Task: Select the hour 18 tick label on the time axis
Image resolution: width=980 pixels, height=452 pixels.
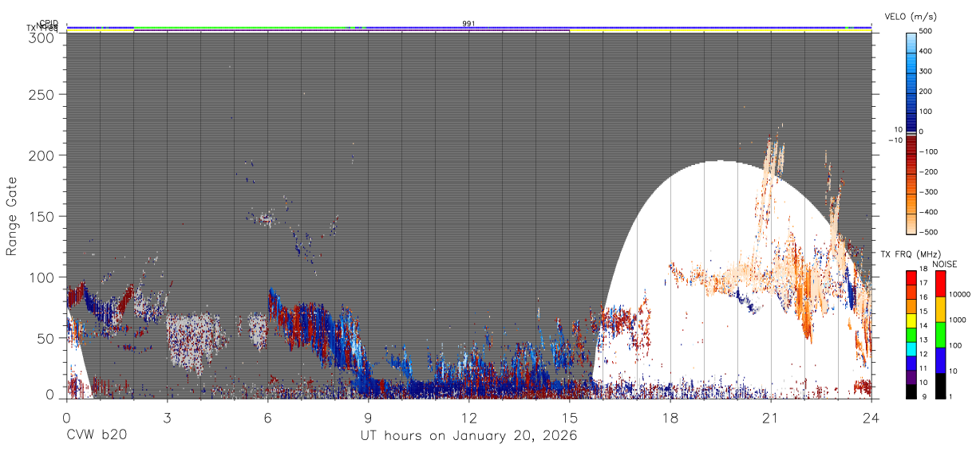Action: [670, 417]
